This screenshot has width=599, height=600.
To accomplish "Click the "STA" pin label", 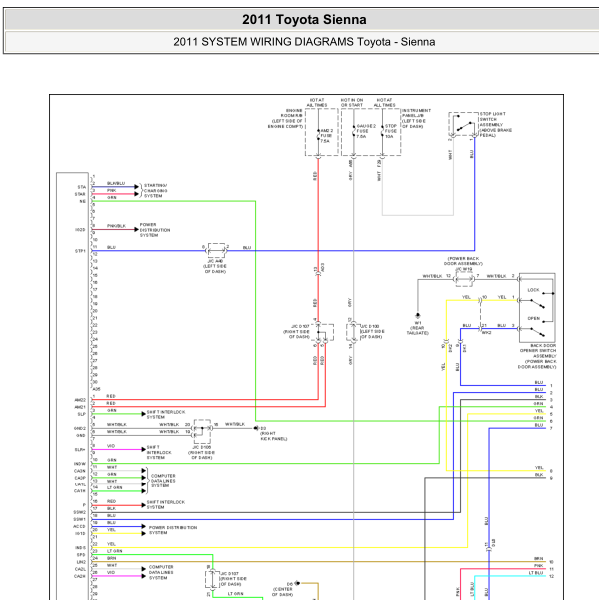I will click(x=82, y=187).
